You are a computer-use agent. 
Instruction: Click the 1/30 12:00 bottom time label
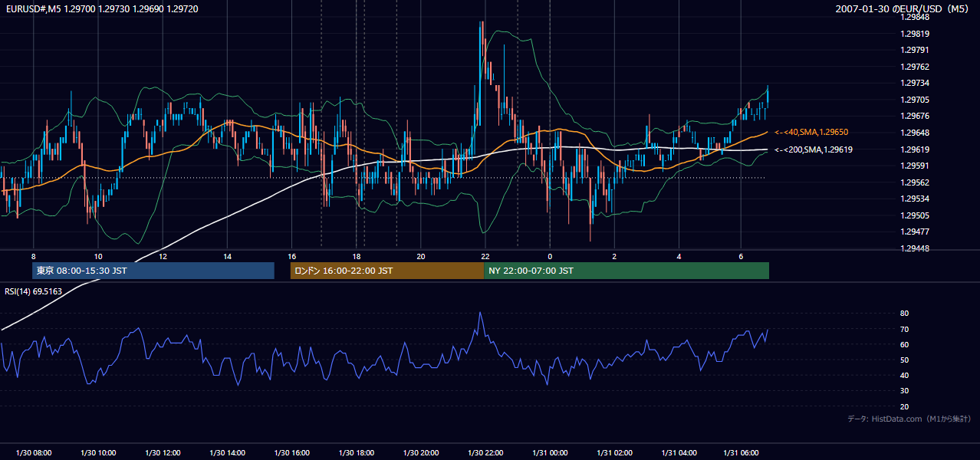tap(162, 453)
